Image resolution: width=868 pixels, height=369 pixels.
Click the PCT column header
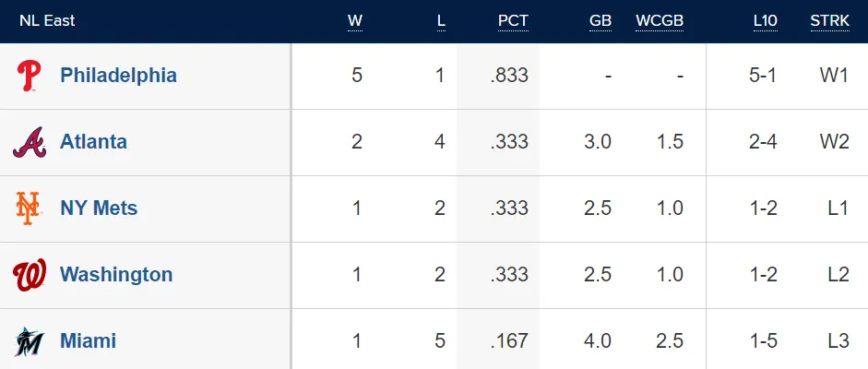tap(513, 21)
